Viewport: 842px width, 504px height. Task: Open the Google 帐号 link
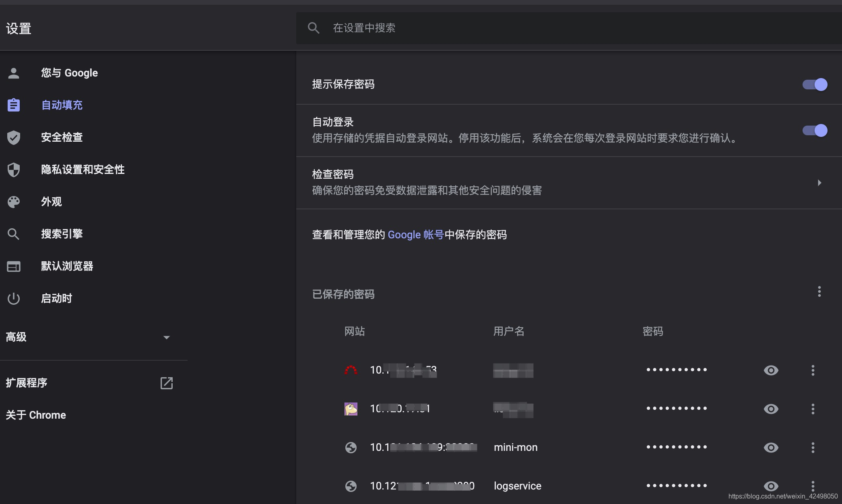[415, 235]
